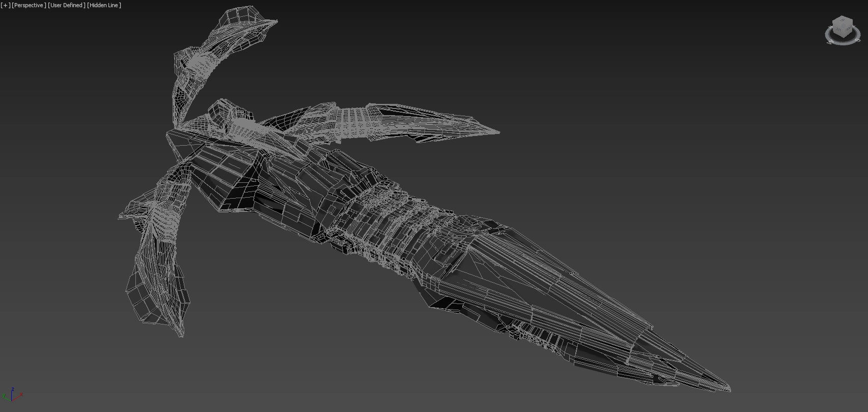
Task: Click empty viewport background to deselect
Action: coord(662,127)
